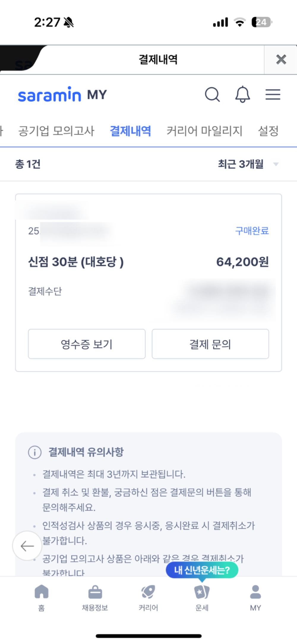
Task: Select the 결제내역 tab
Action: 130,131
